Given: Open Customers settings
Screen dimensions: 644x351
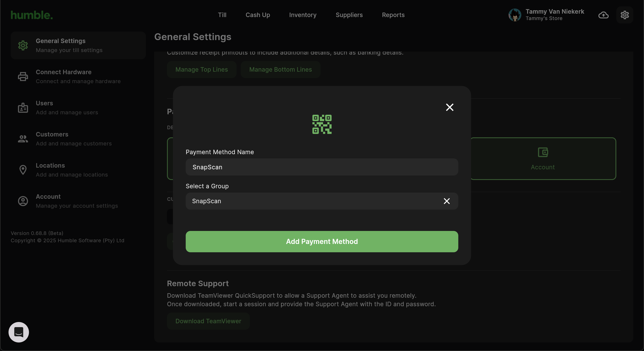Looking at the screenshot, I should 78,139.
